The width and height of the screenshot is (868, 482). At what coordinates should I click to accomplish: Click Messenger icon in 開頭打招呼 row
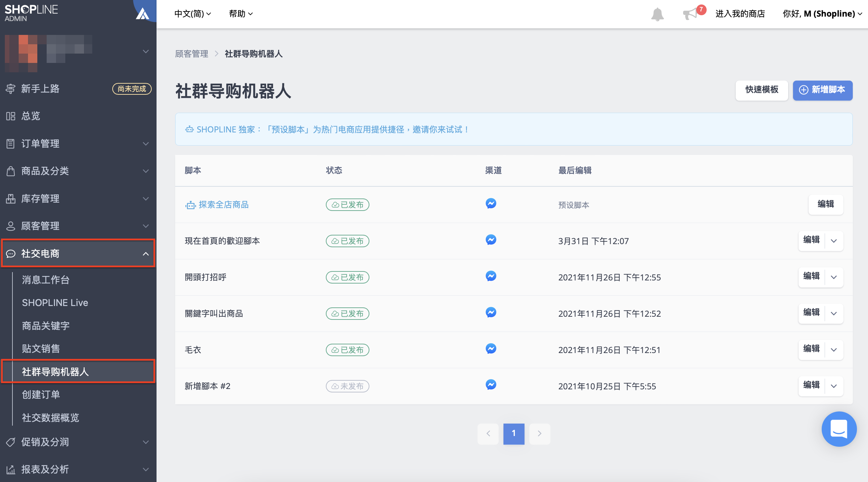tap(491, 276)
